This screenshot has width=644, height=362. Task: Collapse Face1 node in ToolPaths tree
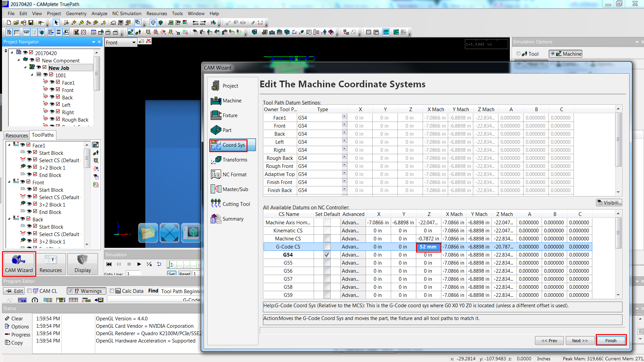pos(9,145)
